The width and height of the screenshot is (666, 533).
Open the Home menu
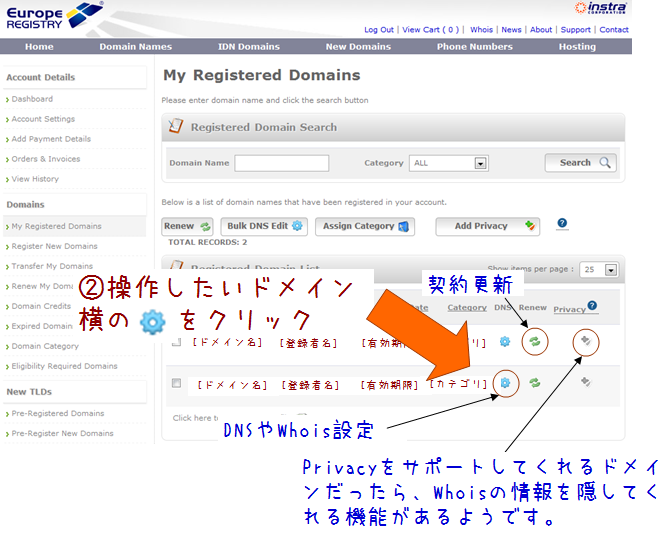[39, 47]
